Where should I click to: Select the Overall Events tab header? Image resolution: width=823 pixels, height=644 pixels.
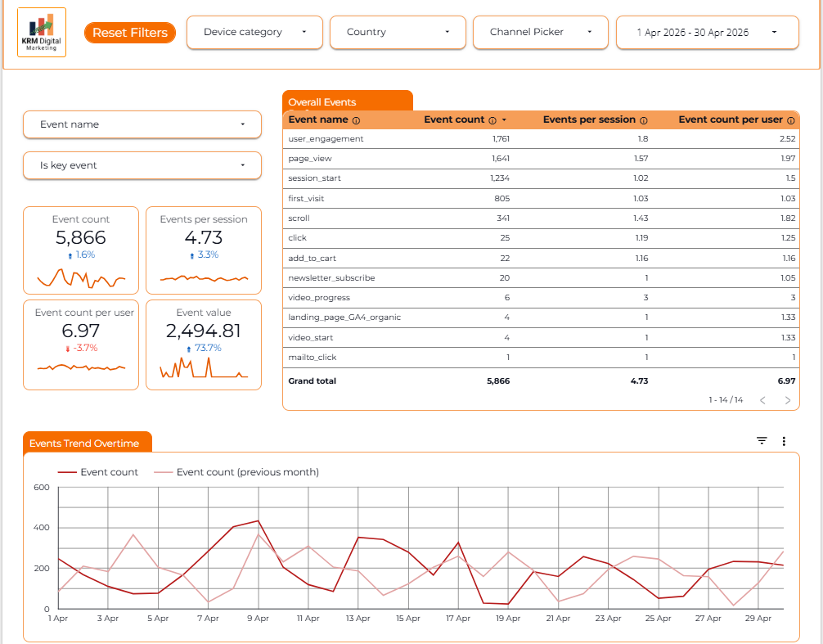pyautogui.click(x=348, y=101)
